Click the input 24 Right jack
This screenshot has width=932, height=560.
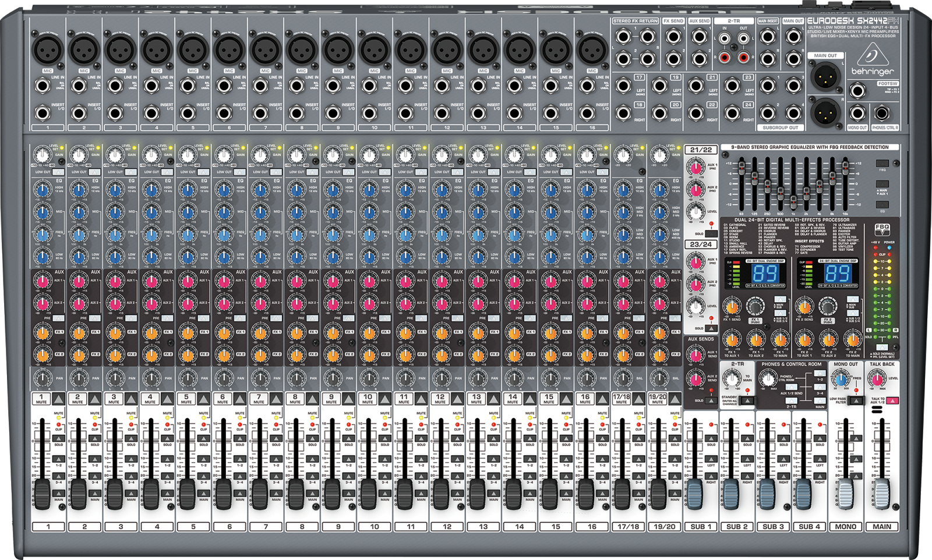click(732, 113)
